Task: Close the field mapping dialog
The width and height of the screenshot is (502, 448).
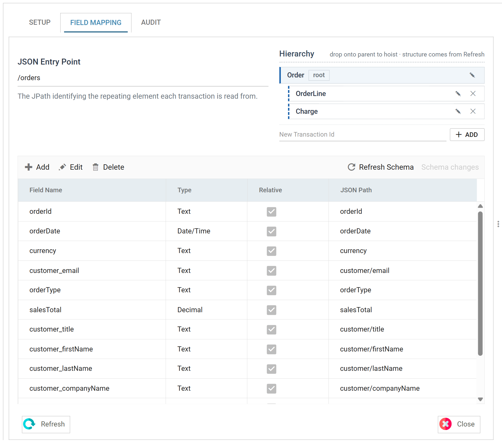Action: pyautogui.click(x=459, y=424)
